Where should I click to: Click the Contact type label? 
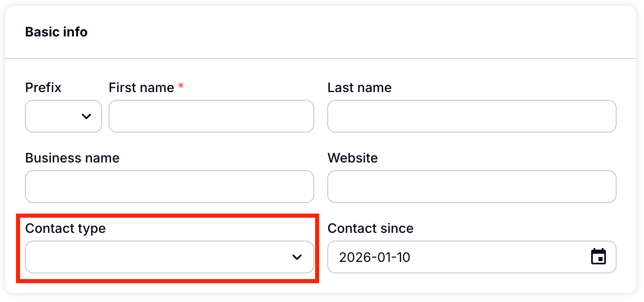(65, 228)
